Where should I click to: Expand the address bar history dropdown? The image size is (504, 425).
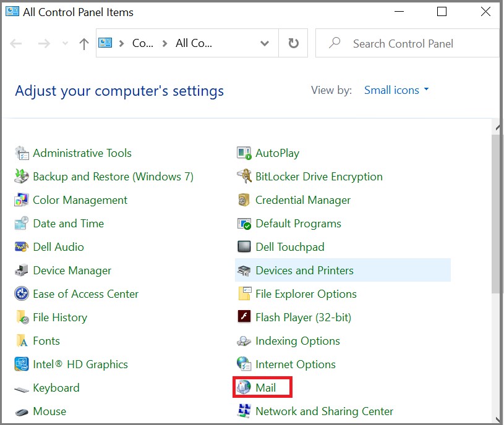click(265, 43)
